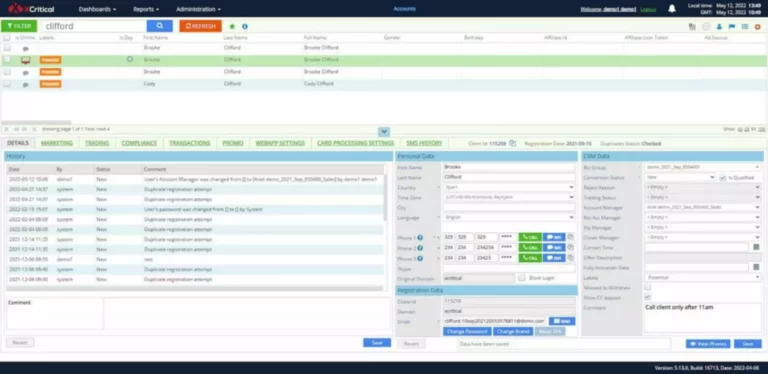This screenshot has width=768, height=374.
Task: Toggle the Block Login checkbox
Action: point(522,278)
